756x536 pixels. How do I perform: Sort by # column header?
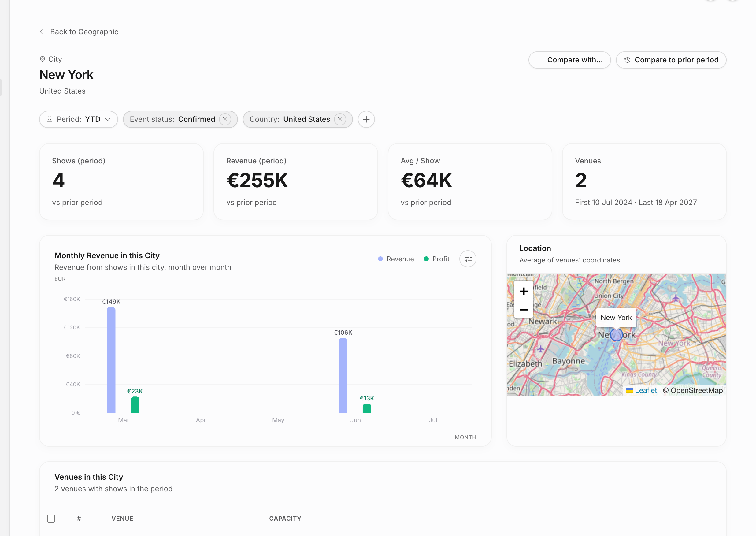[x=79, y=519]
